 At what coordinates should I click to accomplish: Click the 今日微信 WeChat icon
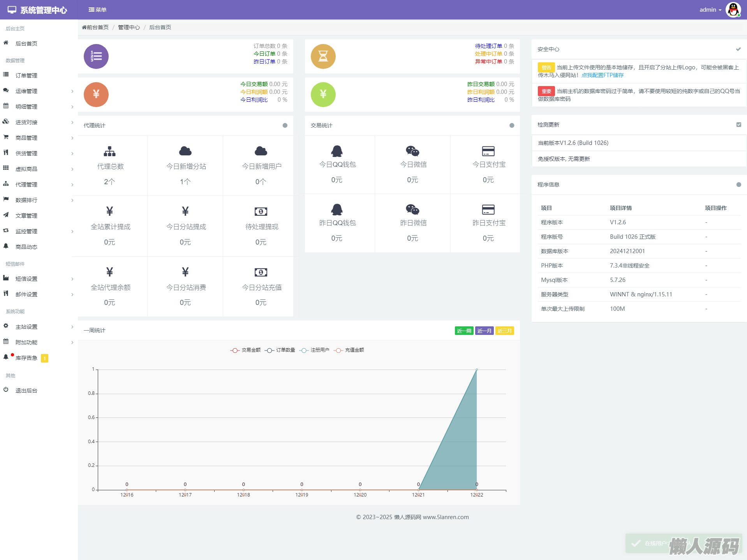point(412,151)
